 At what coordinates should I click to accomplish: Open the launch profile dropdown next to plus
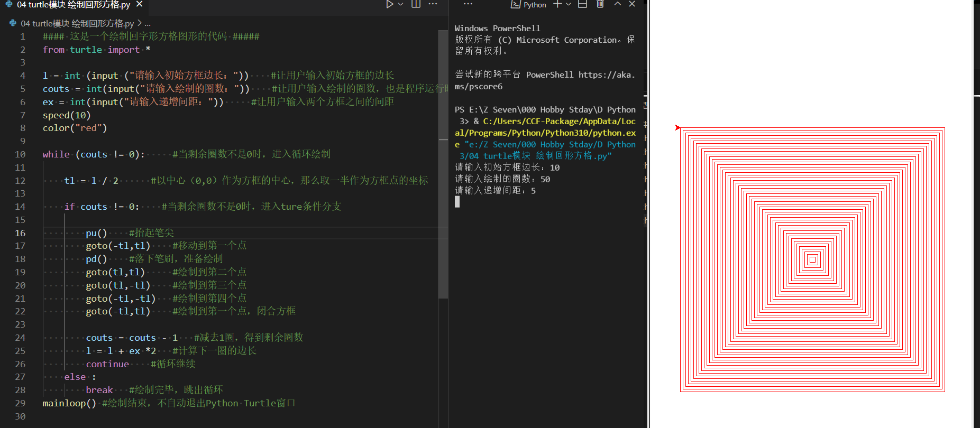(569, 4)
